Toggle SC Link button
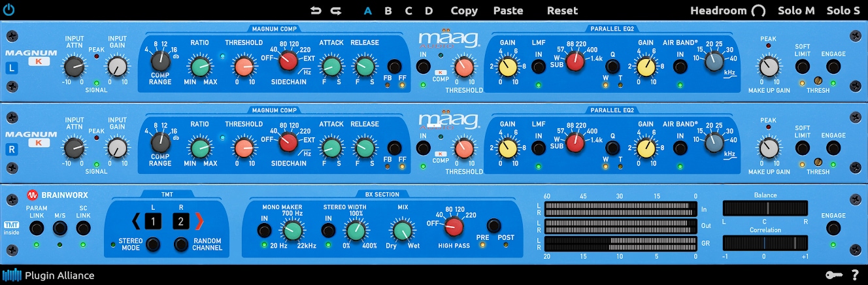 tap(83, 228)
